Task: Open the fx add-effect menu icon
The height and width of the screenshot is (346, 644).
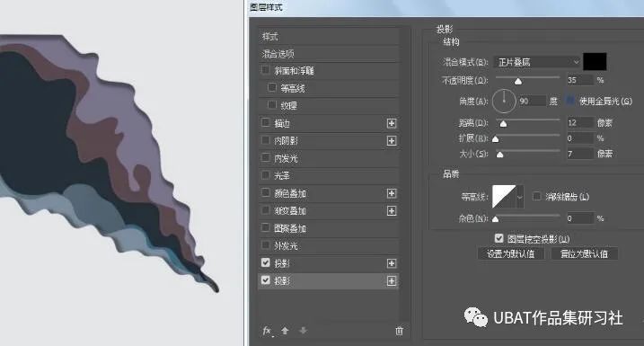Action: (268, 331)
